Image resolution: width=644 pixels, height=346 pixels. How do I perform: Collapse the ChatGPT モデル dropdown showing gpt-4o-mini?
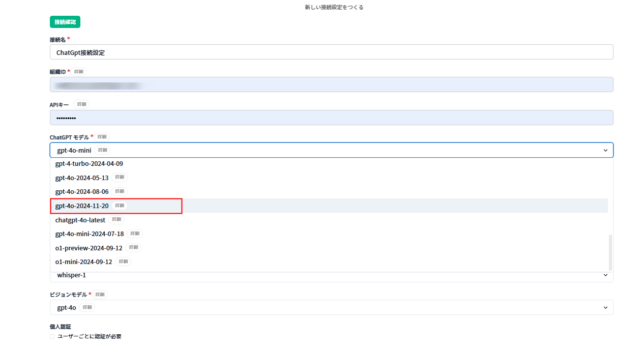(331, 150)
